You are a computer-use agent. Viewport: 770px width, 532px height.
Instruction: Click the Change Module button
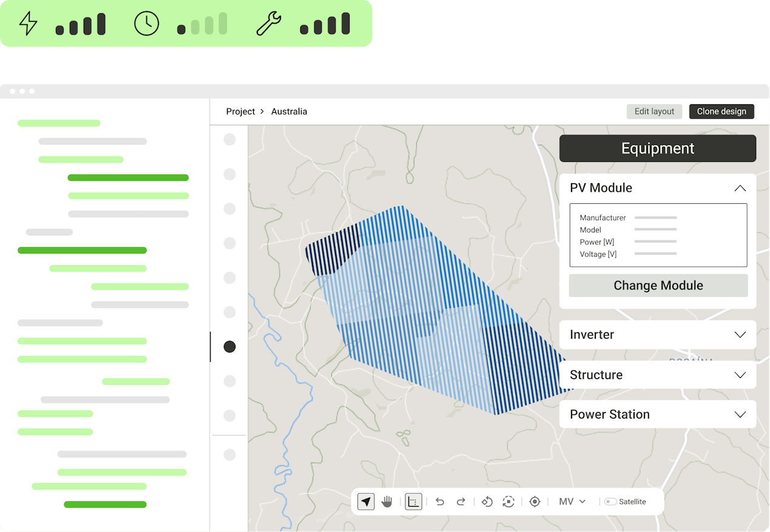tap(658, 286)
